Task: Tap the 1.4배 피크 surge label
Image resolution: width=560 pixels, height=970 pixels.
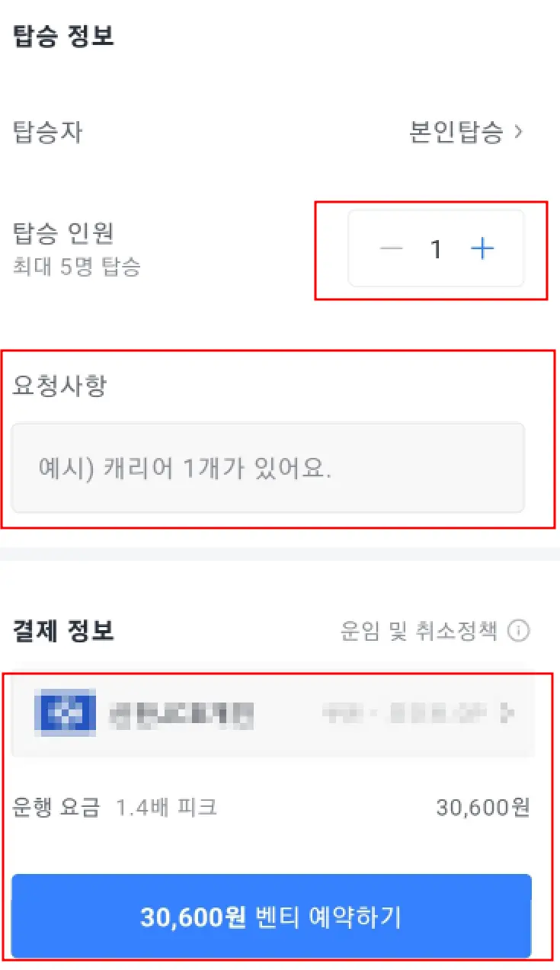Action: point(167,807)
